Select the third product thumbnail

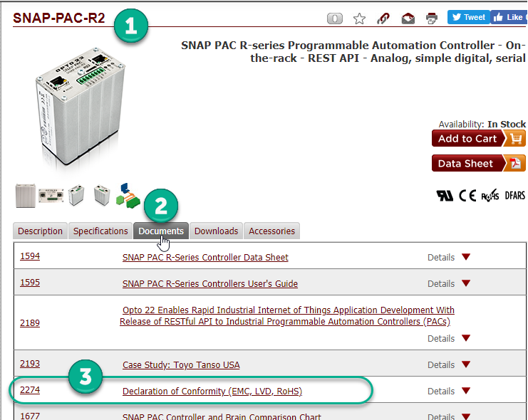[76, 195]
